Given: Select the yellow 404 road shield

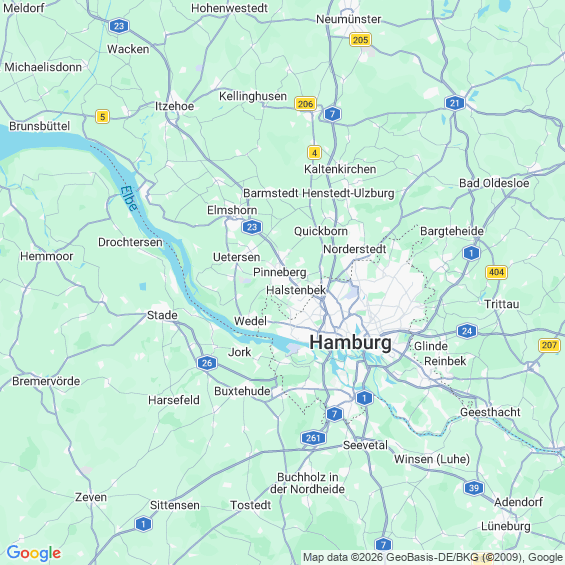Looking at the screenshot, I should (497, 272).
